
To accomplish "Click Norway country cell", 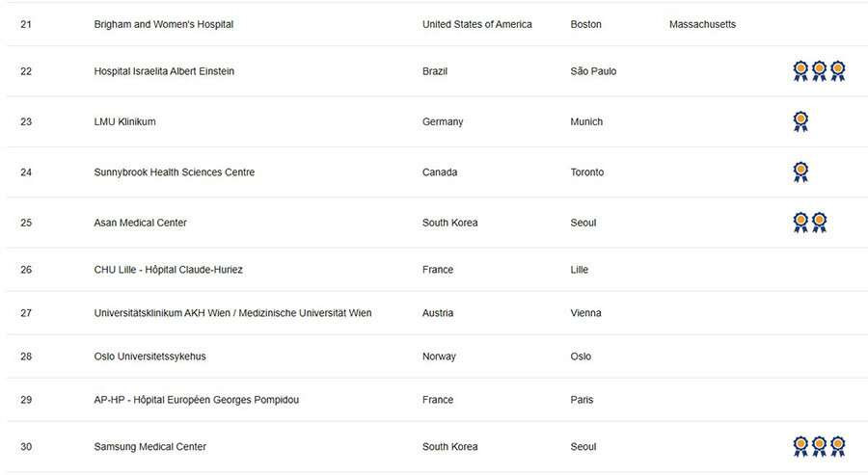I will (x=439, y=356).
